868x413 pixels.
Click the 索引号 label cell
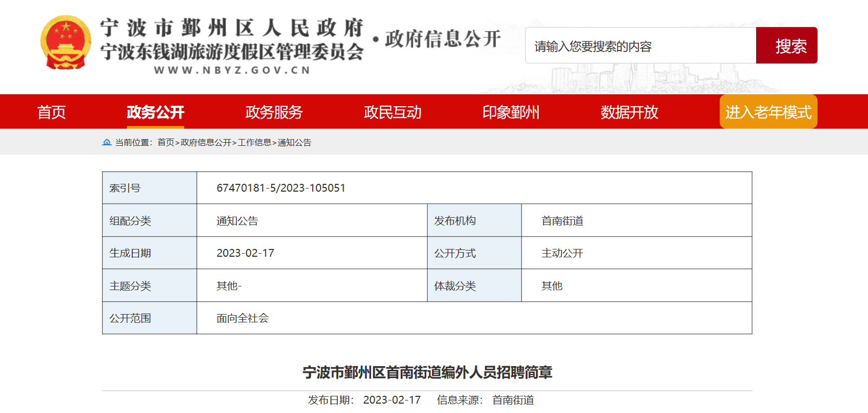tap(149, 188)
